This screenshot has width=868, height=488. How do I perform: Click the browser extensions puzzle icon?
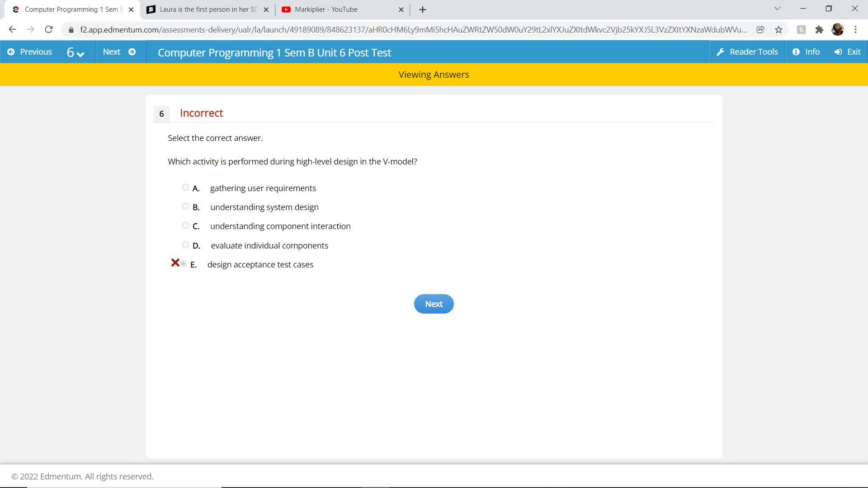819,30
